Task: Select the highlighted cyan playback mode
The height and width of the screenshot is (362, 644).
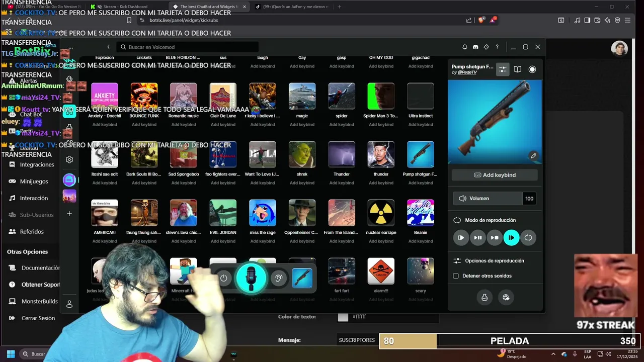Action: 511,238
